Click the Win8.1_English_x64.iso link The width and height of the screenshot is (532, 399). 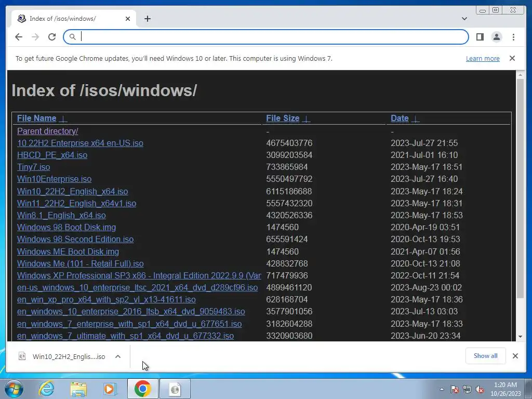click(x=61, y=215)
